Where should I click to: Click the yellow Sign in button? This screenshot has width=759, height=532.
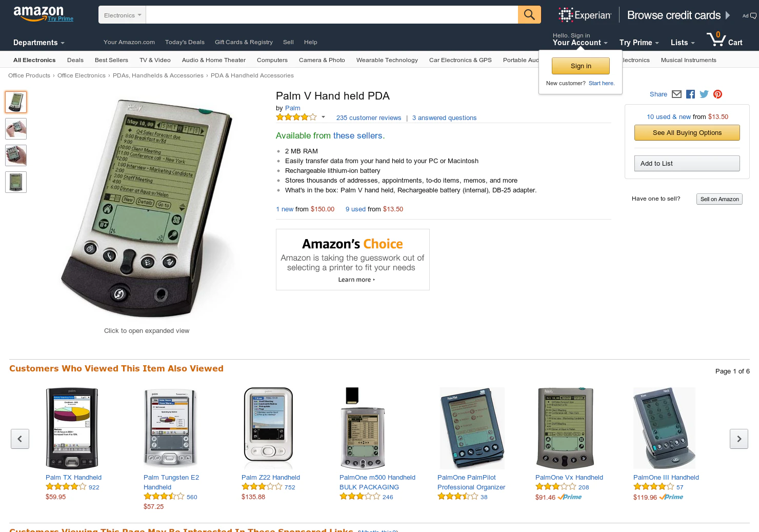tap(581, 66)
